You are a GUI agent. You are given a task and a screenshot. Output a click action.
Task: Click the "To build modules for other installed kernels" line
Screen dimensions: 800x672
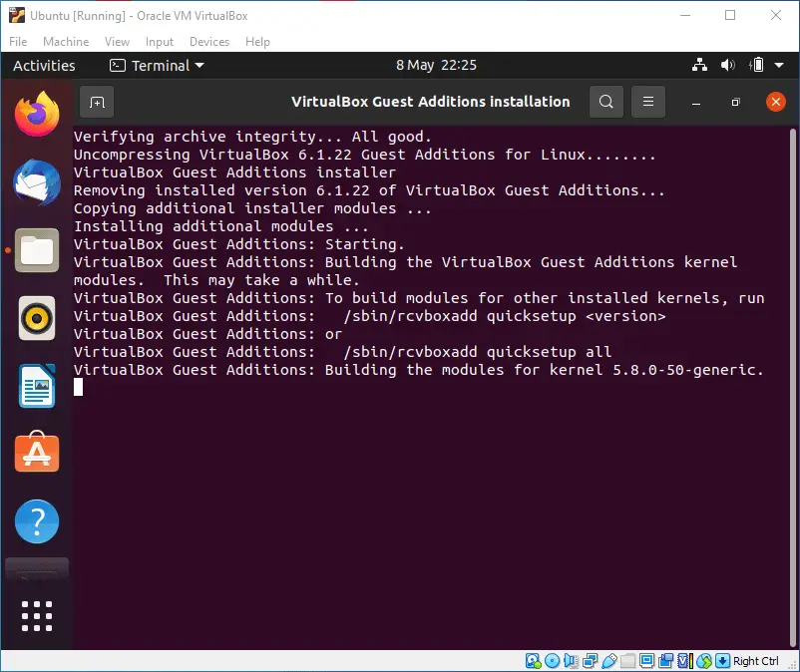tap(419, 298)
